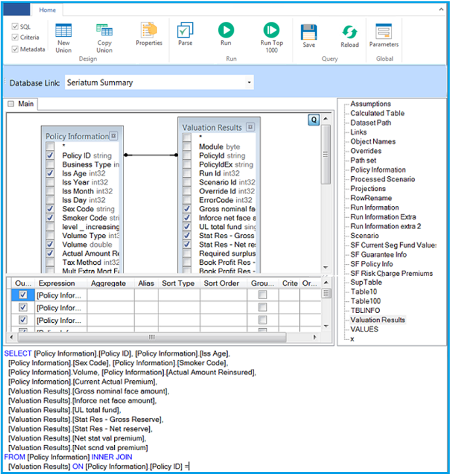This screenshot has width=451, height=476.
Task: Select Projections in the table list
Action: (368, 189)
